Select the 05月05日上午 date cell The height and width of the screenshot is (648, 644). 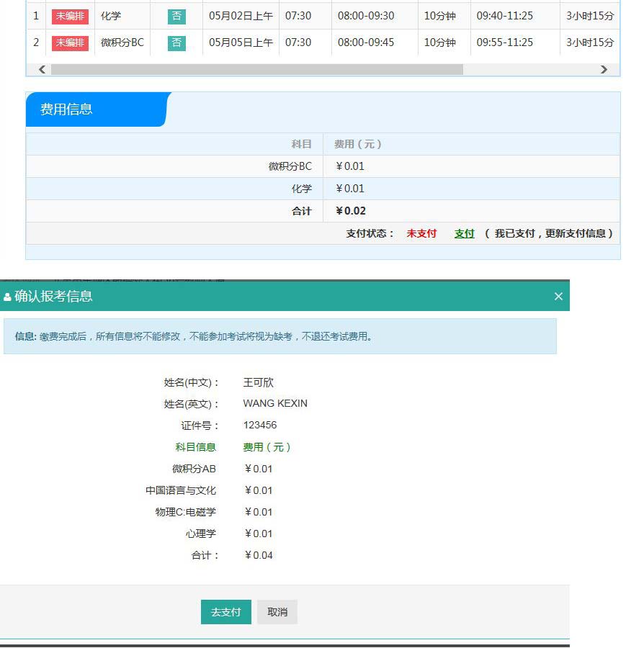tap(241, 42)
